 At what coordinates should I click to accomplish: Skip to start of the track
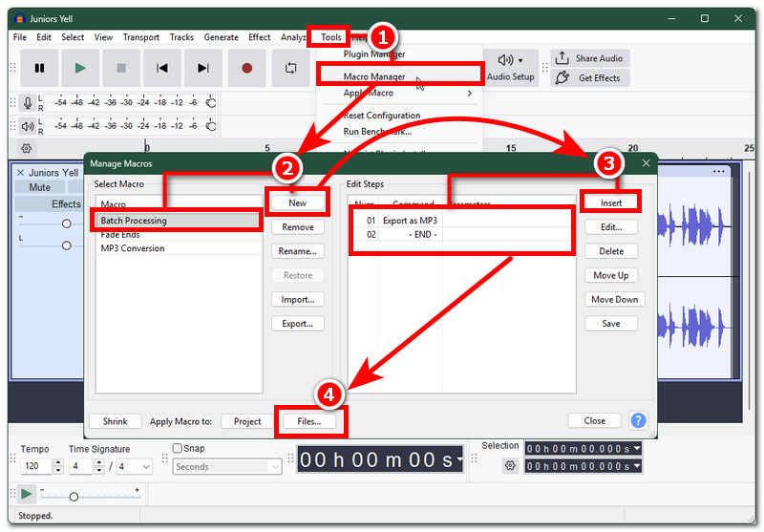[x=162, y=68]
